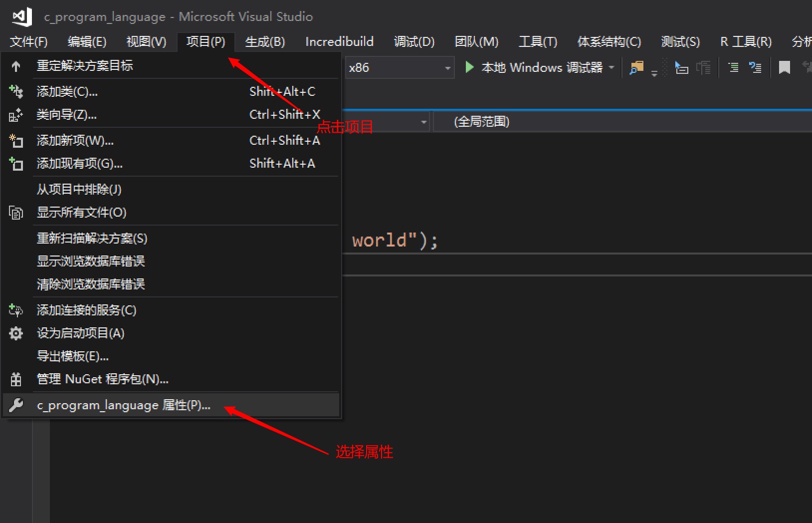
Task: Click the uncomment selected lines icon
Action: coord(756,67)
